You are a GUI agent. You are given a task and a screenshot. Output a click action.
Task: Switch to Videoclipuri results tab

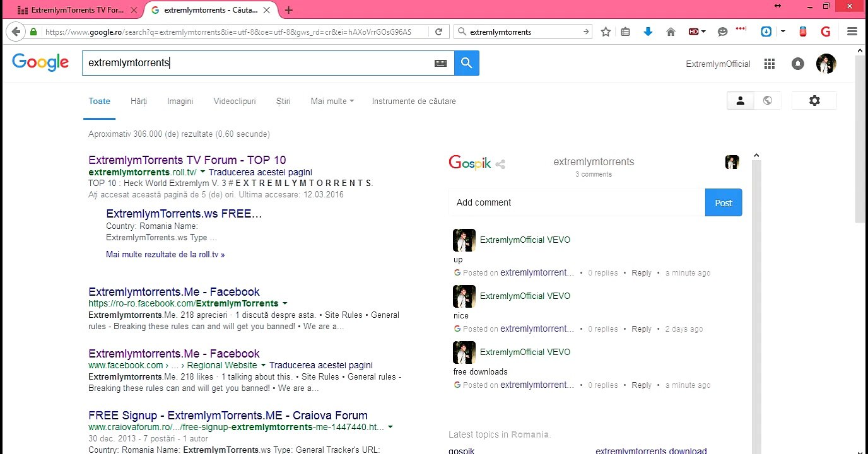click(x=235, y=101)
